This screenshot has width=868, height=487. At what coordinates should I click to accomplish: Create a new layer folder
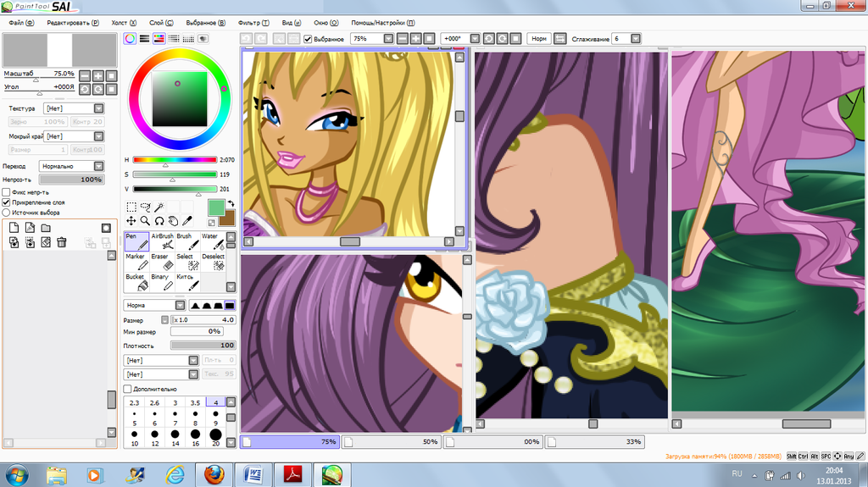click(x=46, y=228)
